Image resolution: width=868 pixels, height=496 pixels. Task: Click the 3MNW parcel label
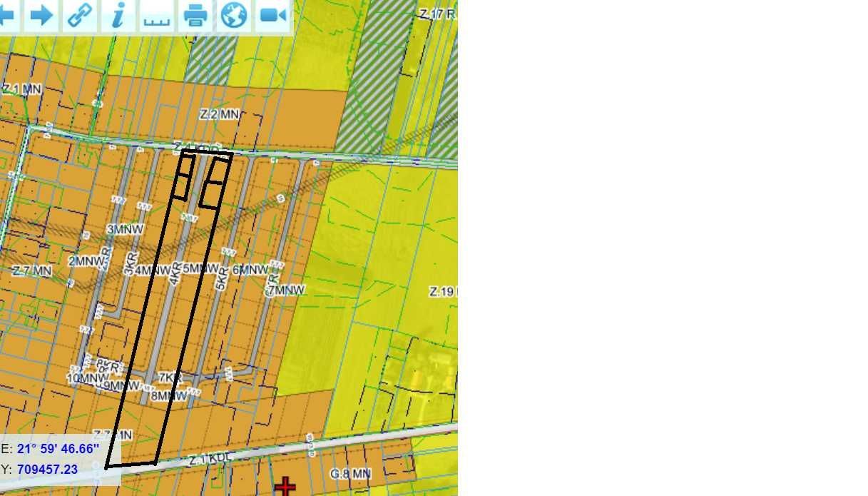[x=125, y=229]
